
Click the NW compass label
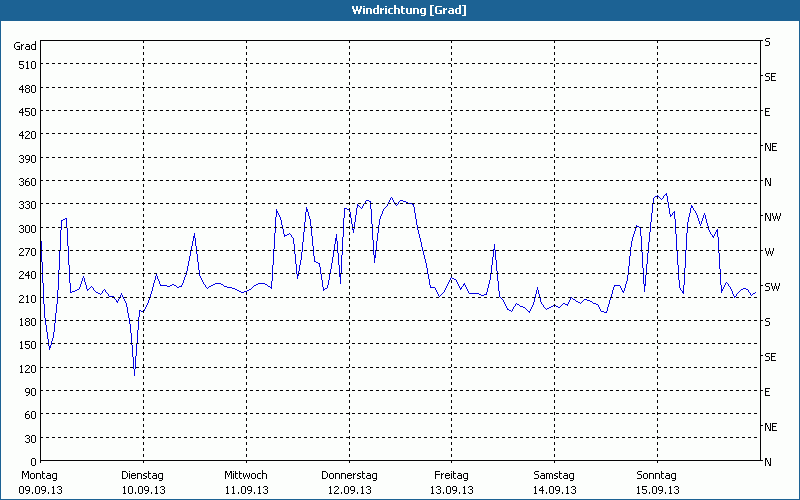click(772, 217)
